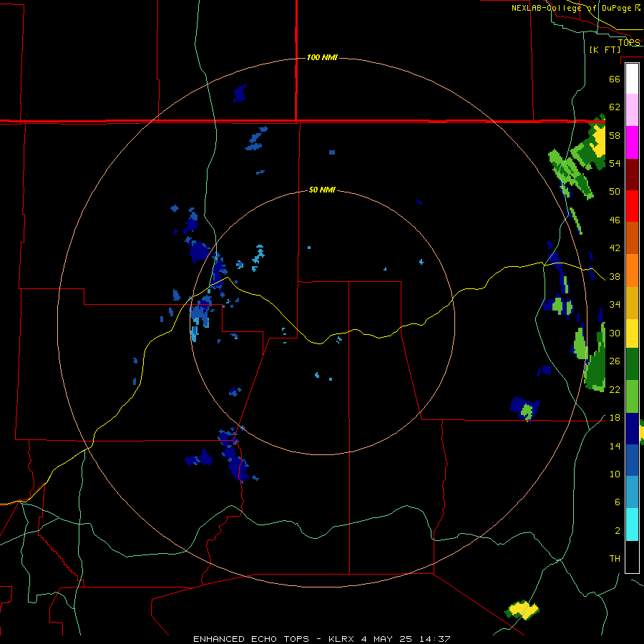This screenshot has width=644, height=644.
Task: Click legend value "6"
Action: [618, 502]
